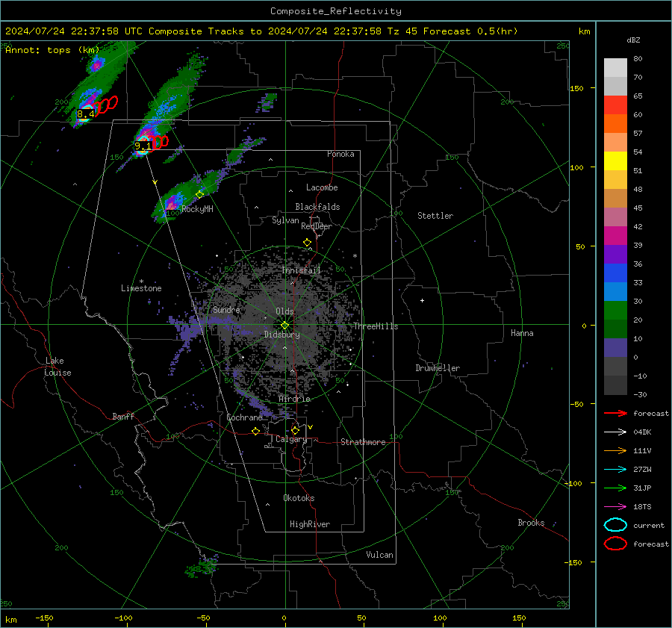Click the Innisfail town label

click(302, 270)
